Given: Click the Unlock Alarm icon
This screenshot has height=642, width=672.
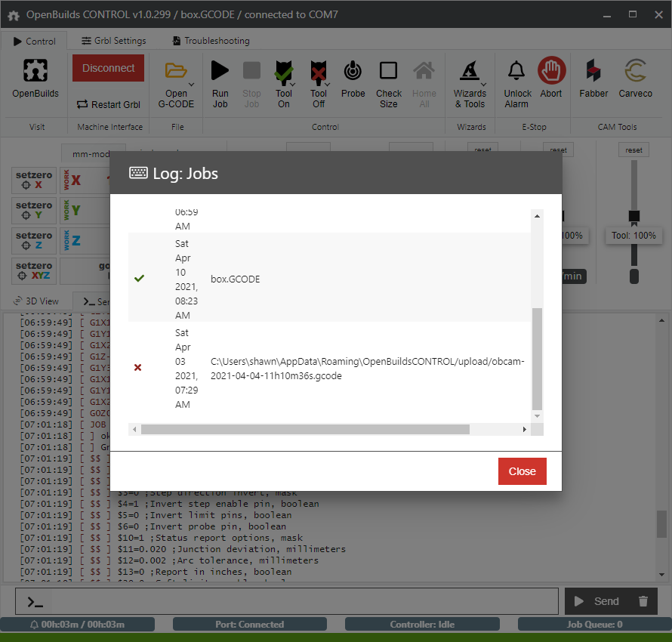Looking at the screenshot, I should 516,79.
